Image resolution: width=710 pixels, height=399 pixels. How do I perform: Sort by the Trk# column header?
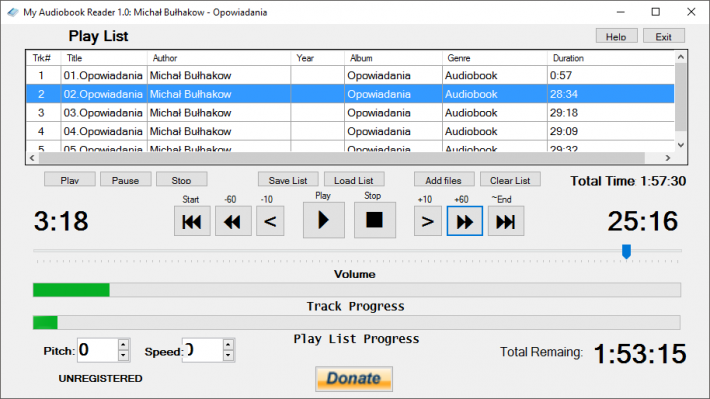click(42, 58)
